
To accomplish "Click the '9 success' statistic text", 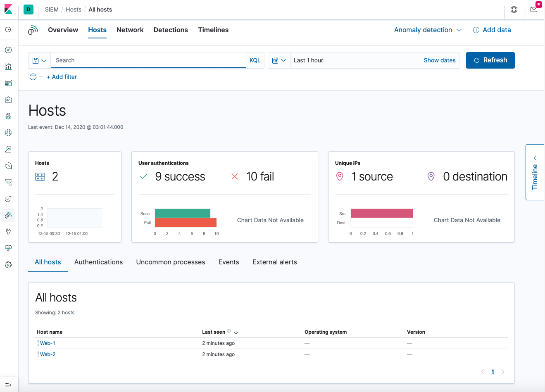I will (x=180, y=177).
